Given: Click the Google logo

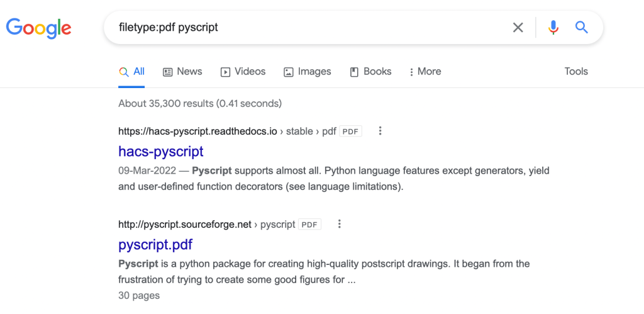Looking at the screenshot, I should 38,28.
